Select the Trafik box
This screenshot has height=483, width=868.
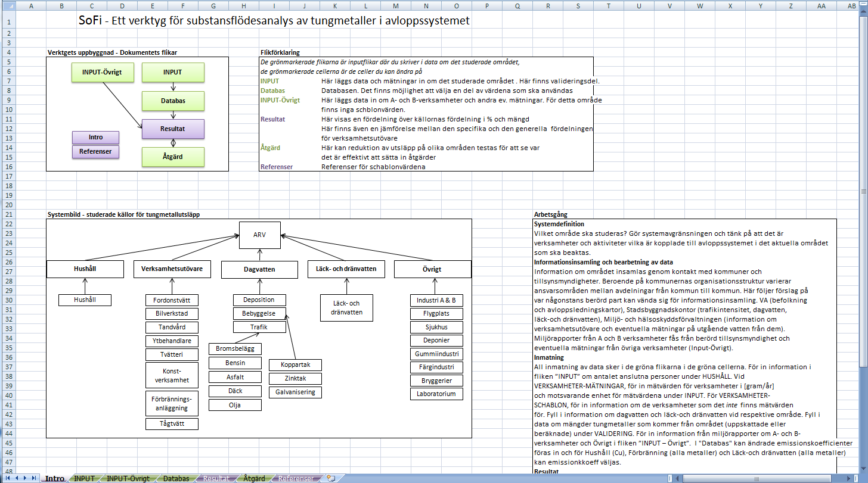click(259, 327)
